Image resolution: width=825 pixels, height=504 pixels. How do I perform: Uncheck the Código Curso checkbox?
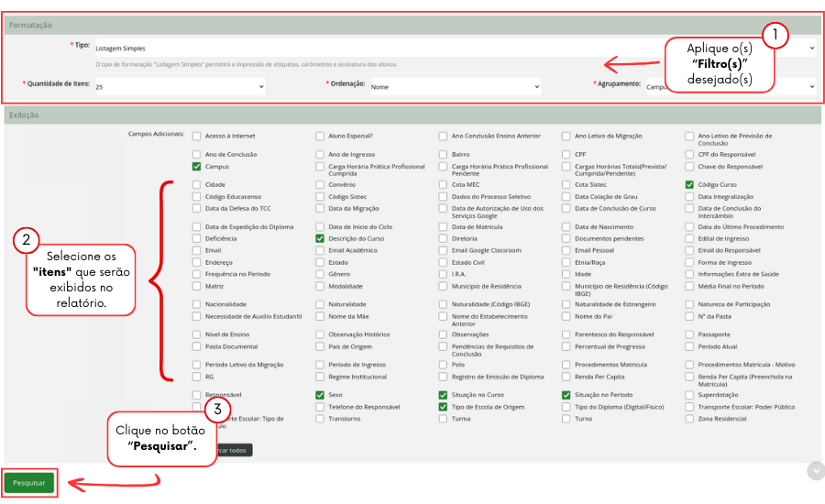click(689, 184)
